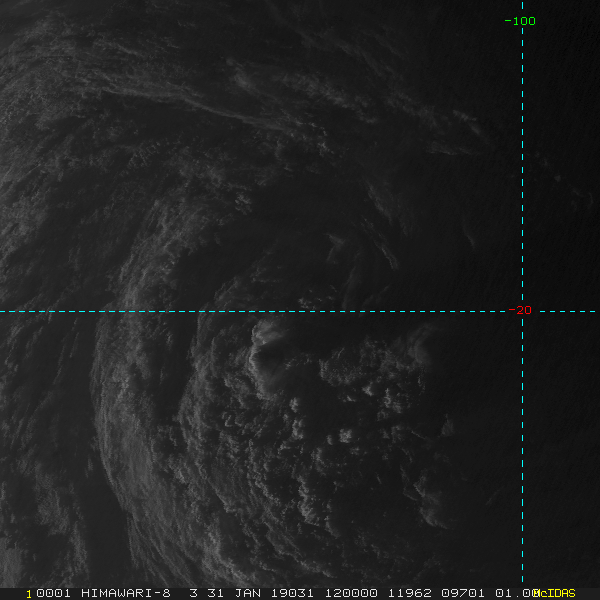Click the HIMAWARI-8 satellite name in footer
The width and height of the screenshot is (600, 600).
(126, 593)
